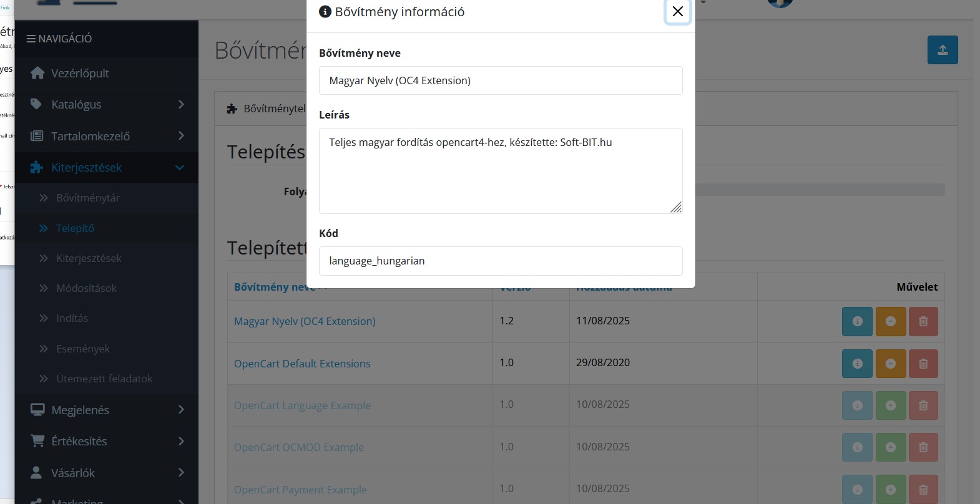The image size is (980, 504).
Task: Expand the Katalógus menu
Action: click(107, 104)
